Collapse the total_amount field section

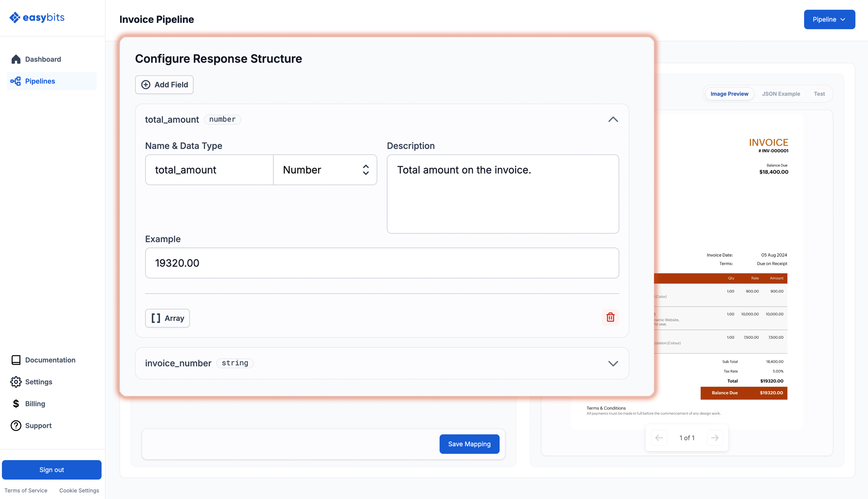tap(613, 120)
